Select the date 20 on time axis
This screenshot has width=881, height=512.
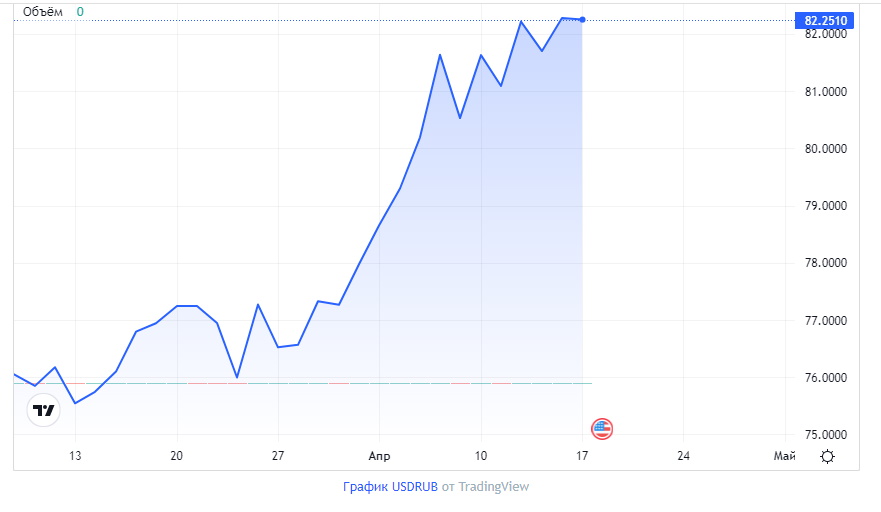click(x=176, y=456)
